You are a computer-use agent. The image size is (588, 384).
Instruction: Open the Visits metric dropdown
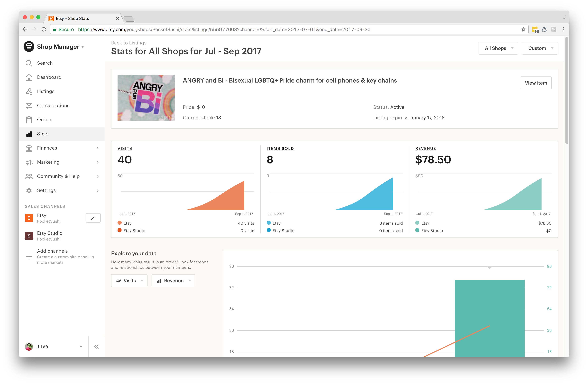pyautogui.click(x=129, y=280)
